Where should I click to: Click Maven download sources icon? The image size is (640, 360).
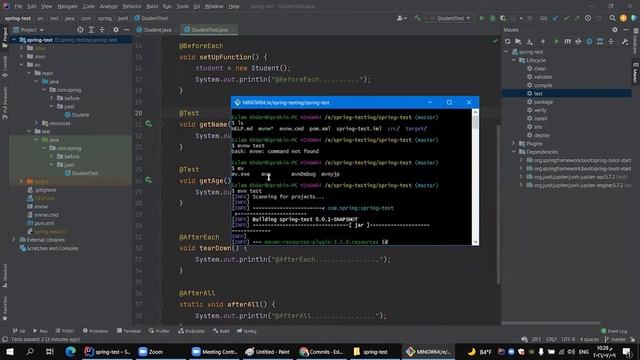pyautogui.click(x=529, y=41)
